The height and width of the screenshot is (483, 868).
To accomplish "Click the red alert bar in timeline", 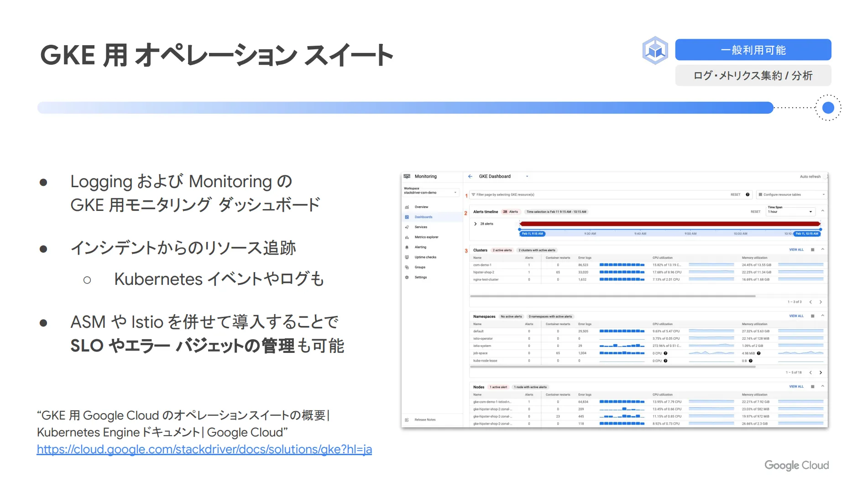I will pyautogui.click(x=670, y=224).
